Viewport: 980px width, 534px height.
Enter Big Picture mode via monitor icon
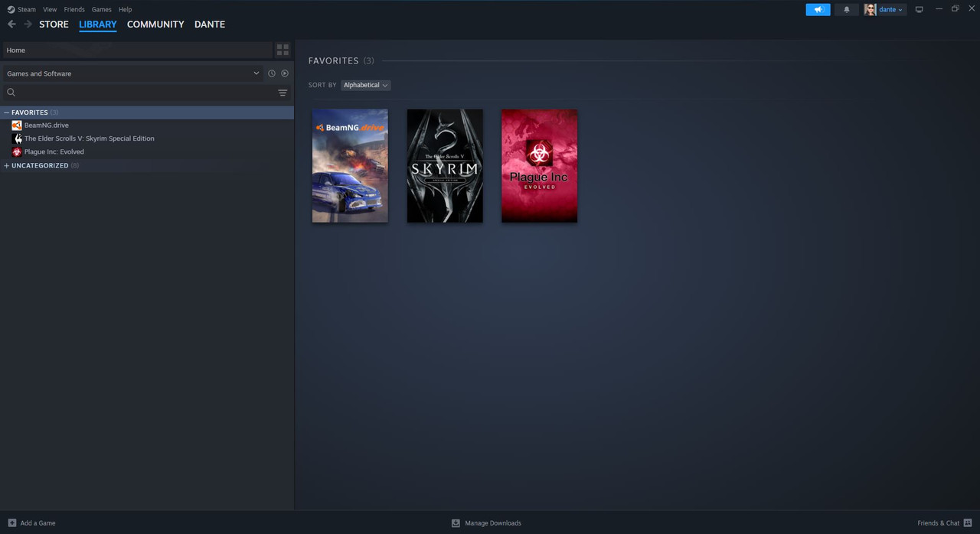click(x=919, y=9)
